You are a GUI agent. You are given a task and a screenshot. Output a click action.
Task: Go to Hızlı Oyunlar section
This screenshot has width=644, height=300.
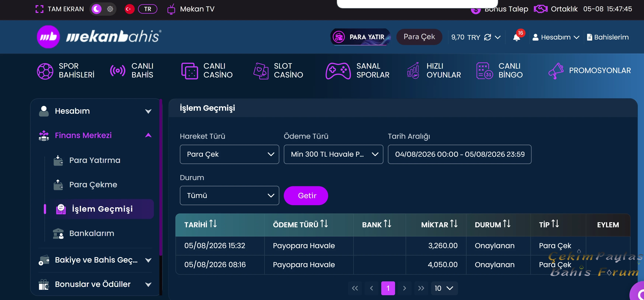coord(434,70)
